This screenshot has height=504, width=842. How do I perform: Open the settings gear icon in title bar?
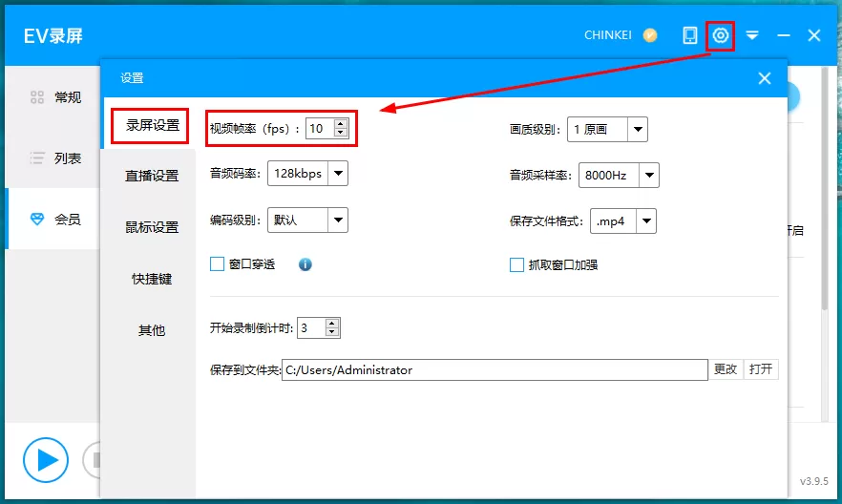pos(720,36)
